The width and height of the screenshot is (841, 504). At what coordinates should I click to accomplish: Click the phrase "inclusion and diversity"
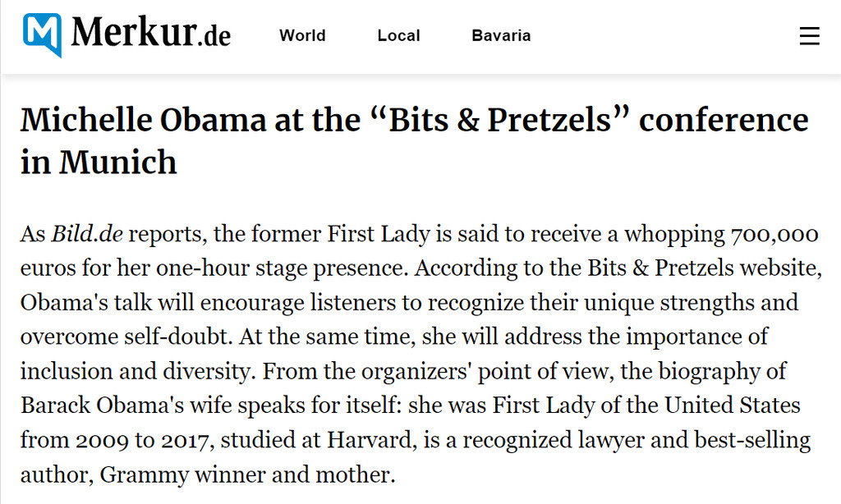[133, 371]
